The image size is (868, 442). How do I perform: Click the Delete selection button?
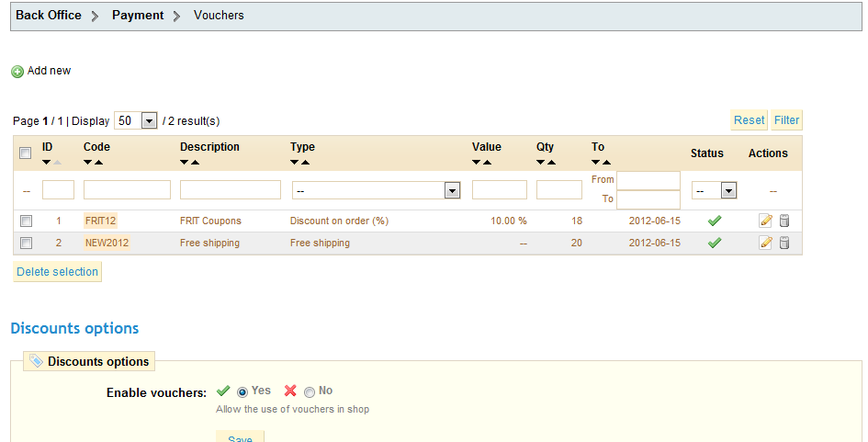click(58, 271)
